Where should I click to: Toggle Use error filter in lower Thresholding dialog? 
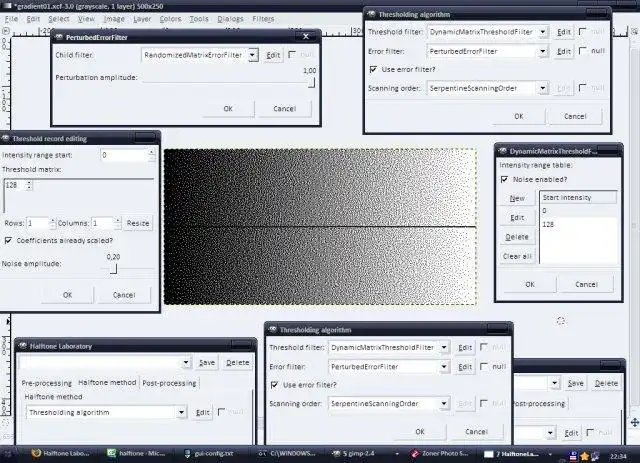tap(274, 385)
